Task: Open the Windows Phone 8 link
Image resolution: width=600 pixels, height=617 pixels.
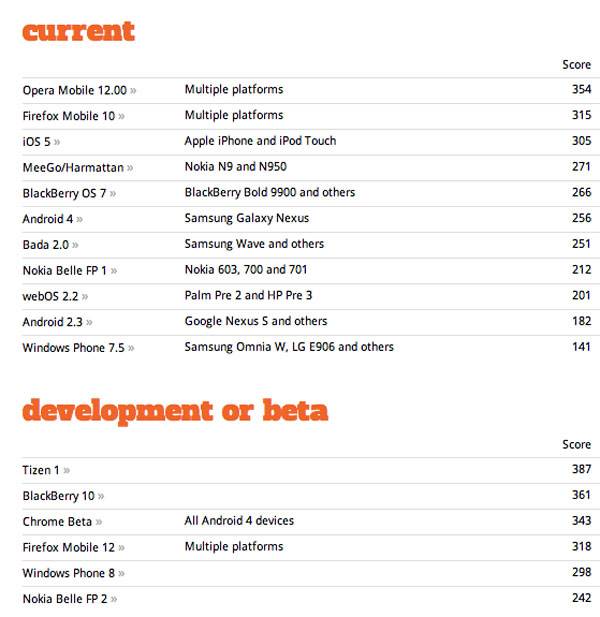Action: [73, 573]
